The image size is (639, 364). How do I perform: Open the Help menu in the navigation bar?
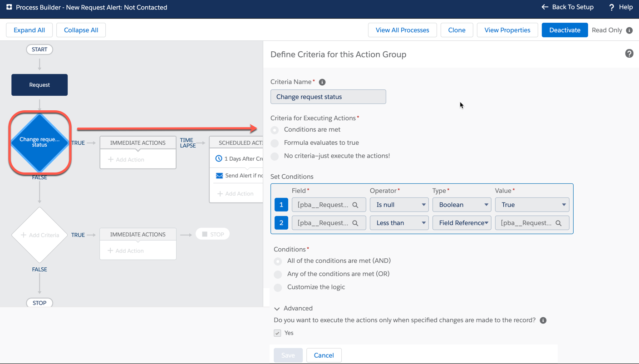620,7
